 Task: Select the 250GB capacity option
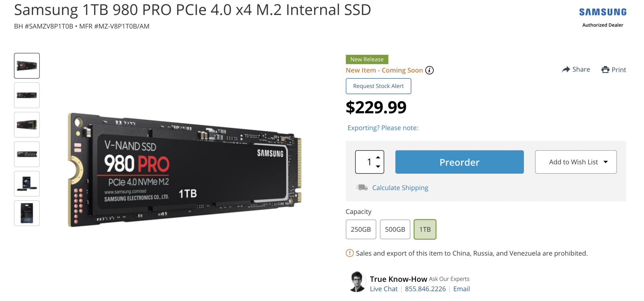(361, 229)
